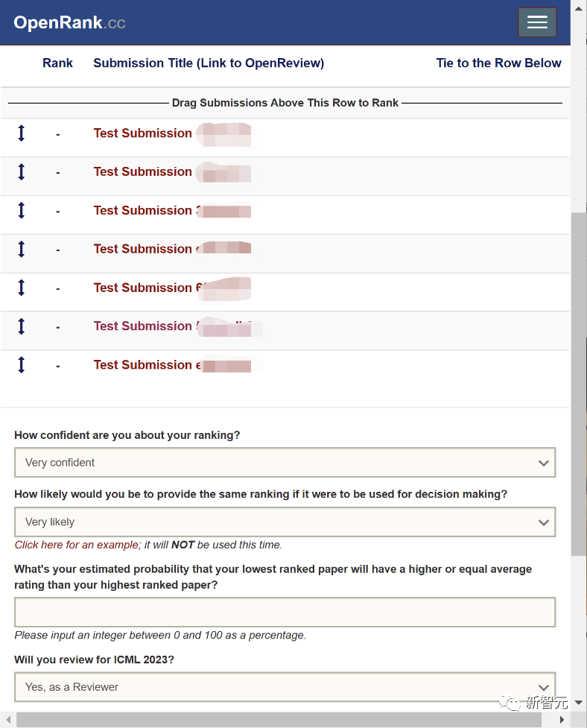Image resolution: width=587 pixels, height=728 pixels.
Task: Open the last Test Submission link
Action: 142,365
